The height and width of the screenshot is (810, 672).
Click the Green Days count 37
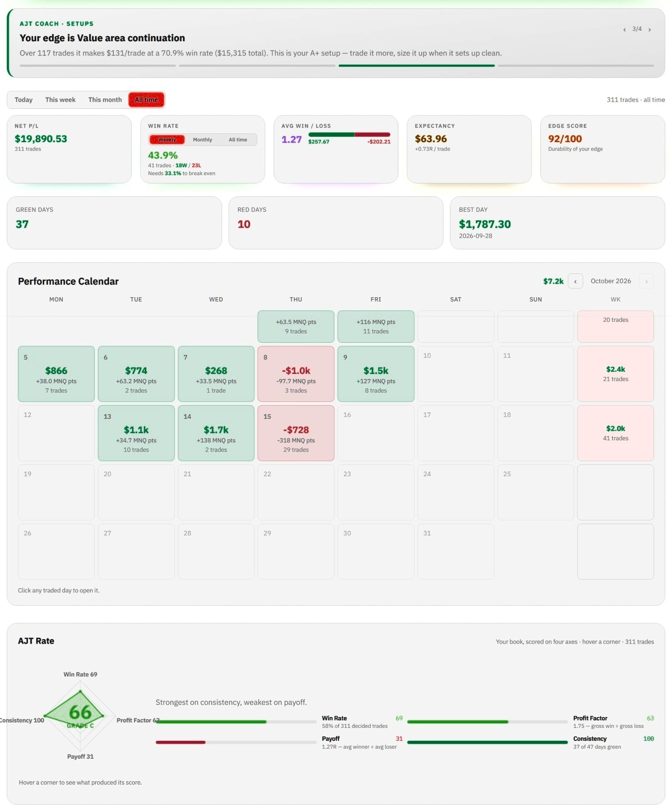(22, 224)
